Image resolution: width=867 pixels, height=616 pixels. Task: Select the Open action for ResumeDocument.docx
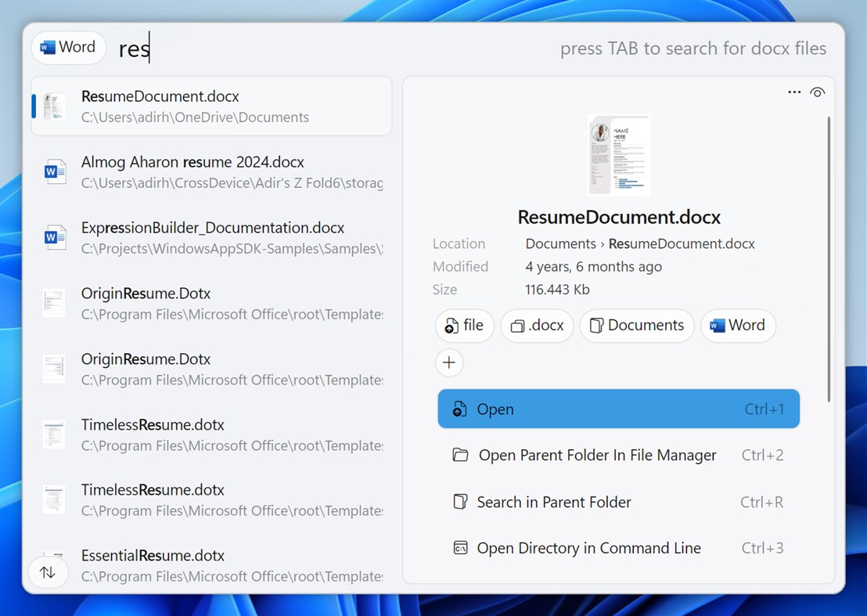coord(618,409)
